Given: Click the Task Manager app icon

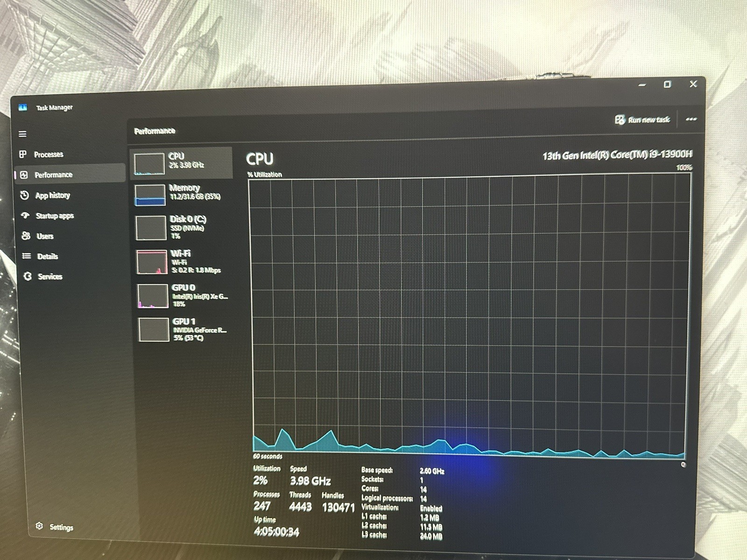Looking at the screenshot, I should pos(23,107).
